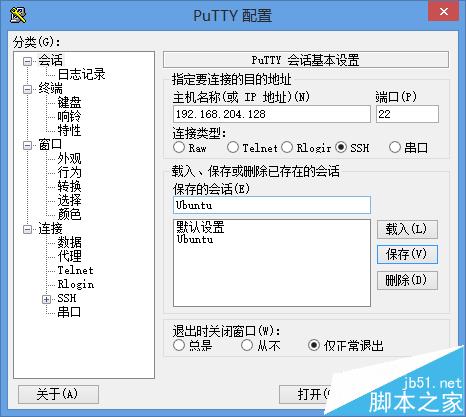Select the 串口 connection type radio
This screenshot has width=466, height=417.
pyautogui.click(x=395, y=147)
